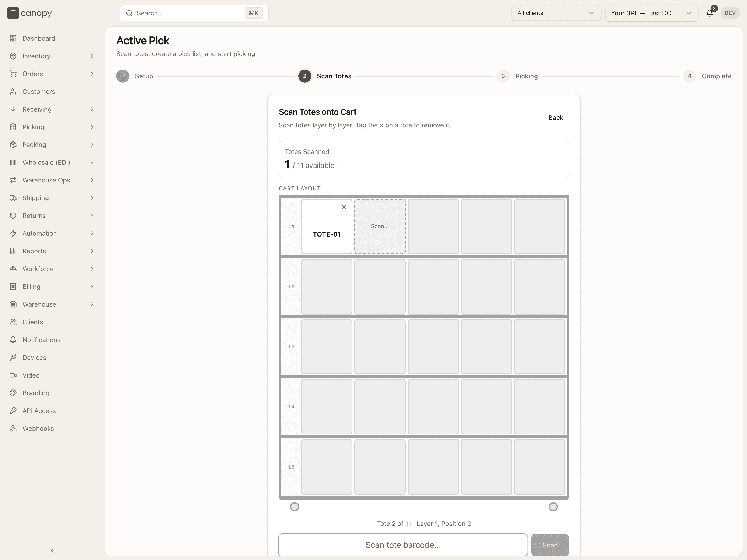Viewport: 747px width, 560px height.
Task: Click the Clients people icon
Action: [x=13, y=322]
